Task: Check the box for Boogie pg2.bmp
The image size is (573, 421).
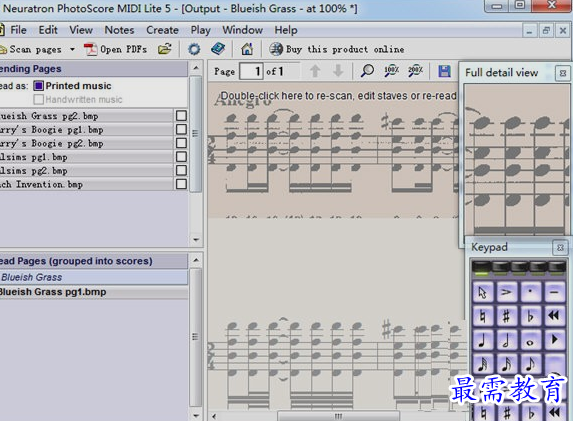Action: coord(181,143)
